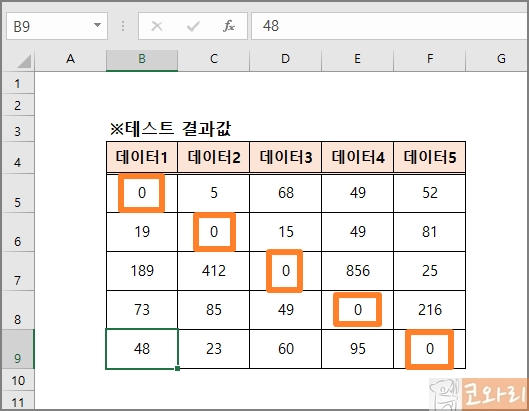The height and width of the screenshot is (411, 529).
Task: Click the selected cell containing 48
Action: coord(142,349)
